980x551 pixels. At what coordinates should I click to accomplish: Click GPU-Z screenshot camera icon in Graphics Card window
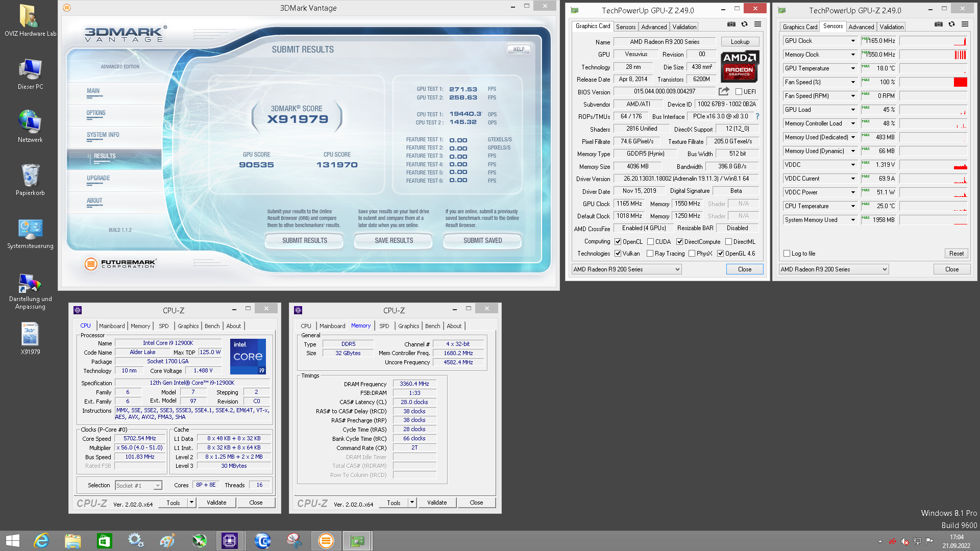point(731,24)
